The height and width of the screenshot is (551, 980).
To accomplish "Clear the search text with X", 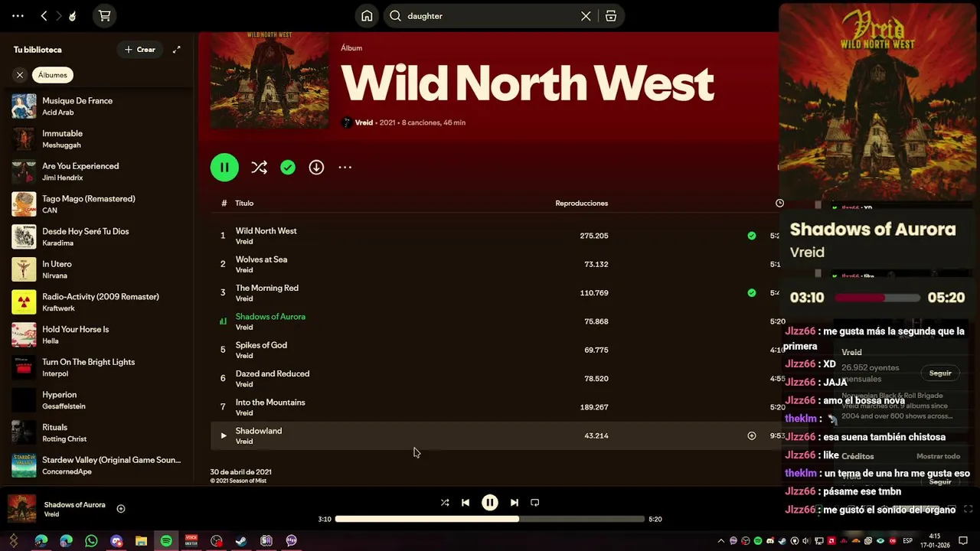I will pos(586,16).
